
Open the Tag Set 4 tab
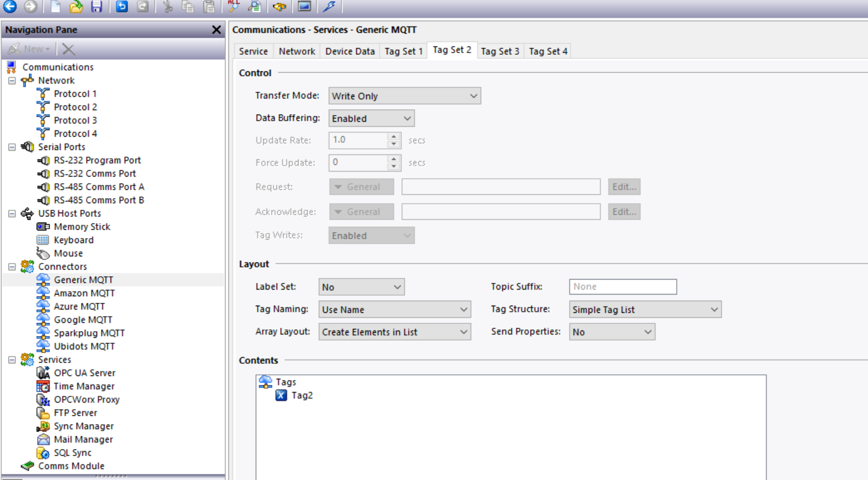click(x=548, y=51)
